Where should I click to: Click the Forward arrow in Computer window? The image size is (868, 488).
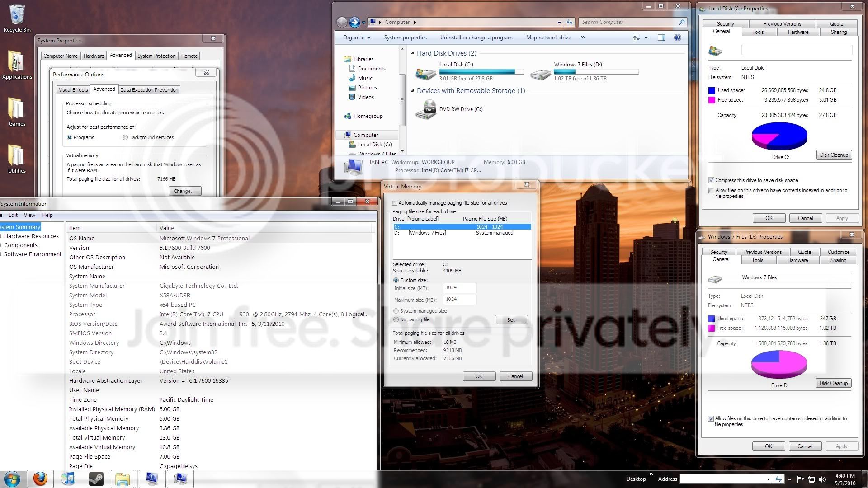pyautogui.click(x=354, y=22)
